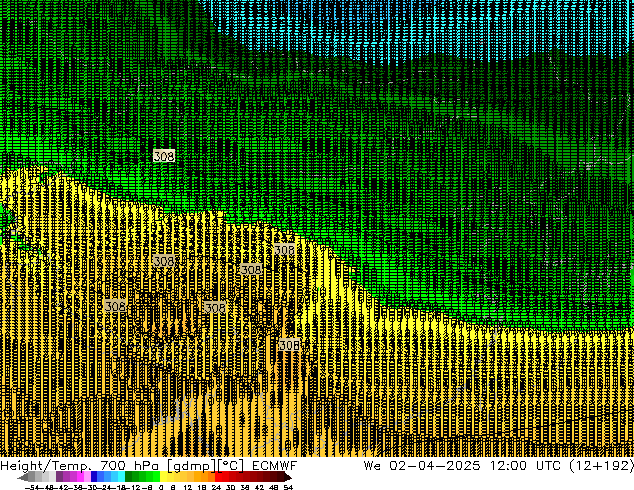This screenshot has height=490, width=634.
Task: Click the "[gdmp][°C]" units label
Action: (205, 466)
